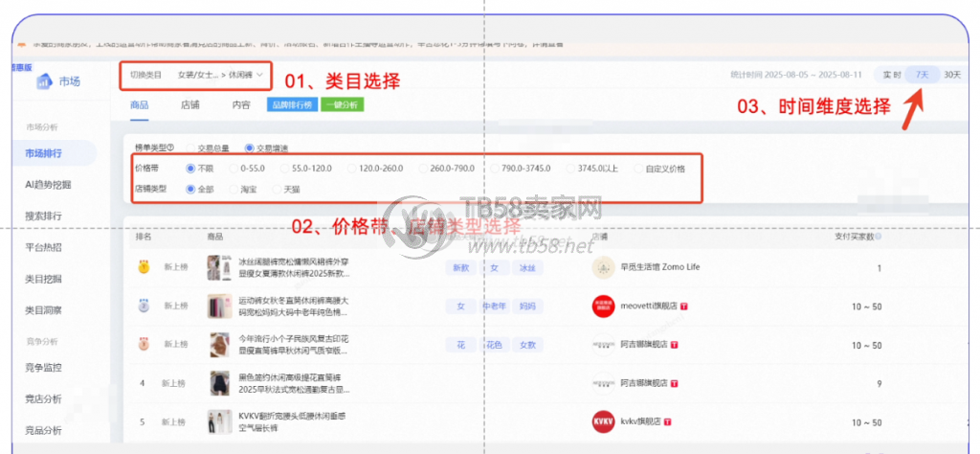Click the 市场 chart logo icon
980x454 pixels.
click(44, 81)
